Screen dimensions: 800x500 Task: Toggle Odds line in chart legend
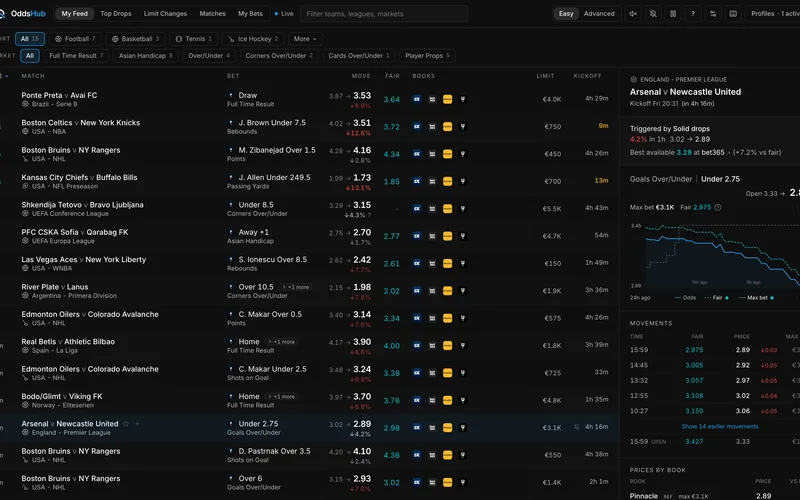point(685,297)
